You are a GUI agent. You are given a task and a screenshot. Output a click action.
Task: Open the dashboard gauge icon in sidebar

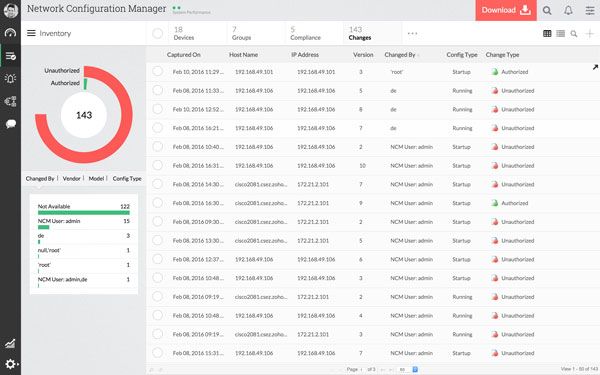[10, 33]
